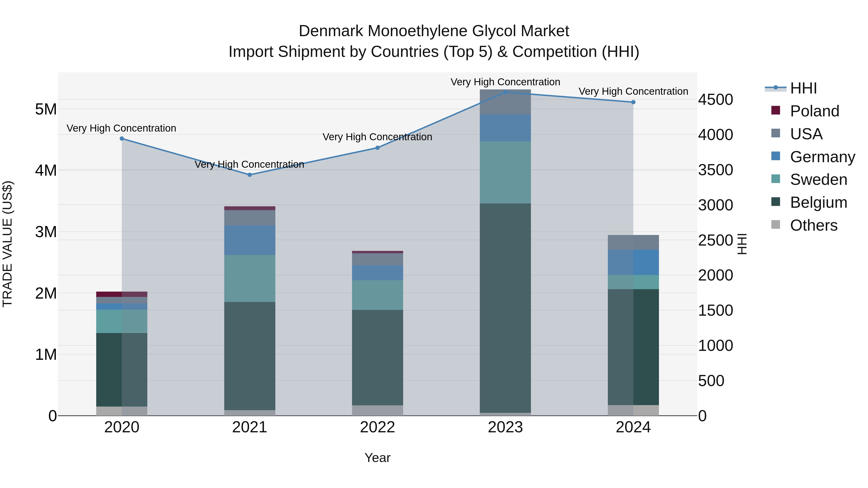Click the Others segment of the 2022 bar
The height and width of the screenshot is (488, 868).
point(378,411)
